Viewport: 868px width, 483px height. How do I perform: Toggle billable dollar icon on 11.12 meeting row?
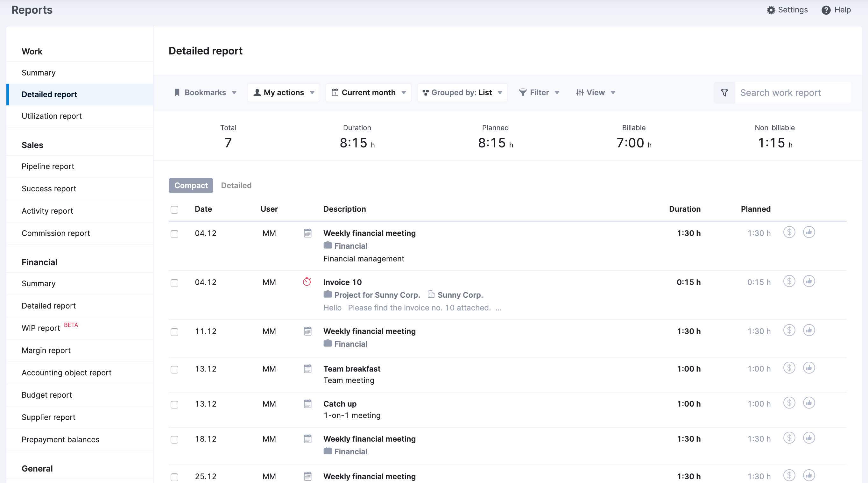pyautogui.click(x=789, y=330)
